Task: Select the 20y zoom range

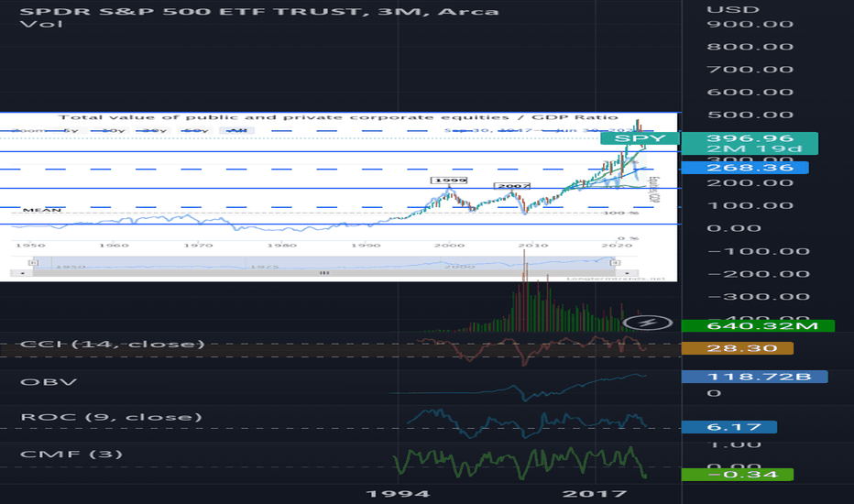Action: click(x=155, y=131)
